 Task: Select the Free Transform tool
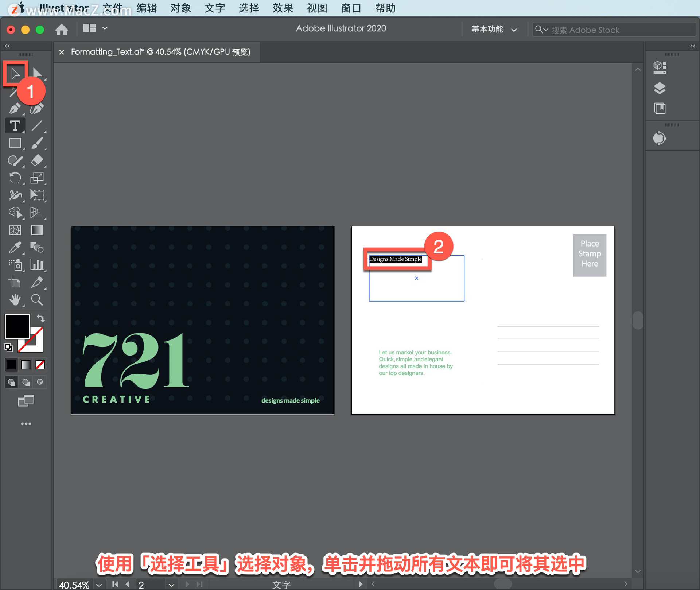(x=37, y=195)
